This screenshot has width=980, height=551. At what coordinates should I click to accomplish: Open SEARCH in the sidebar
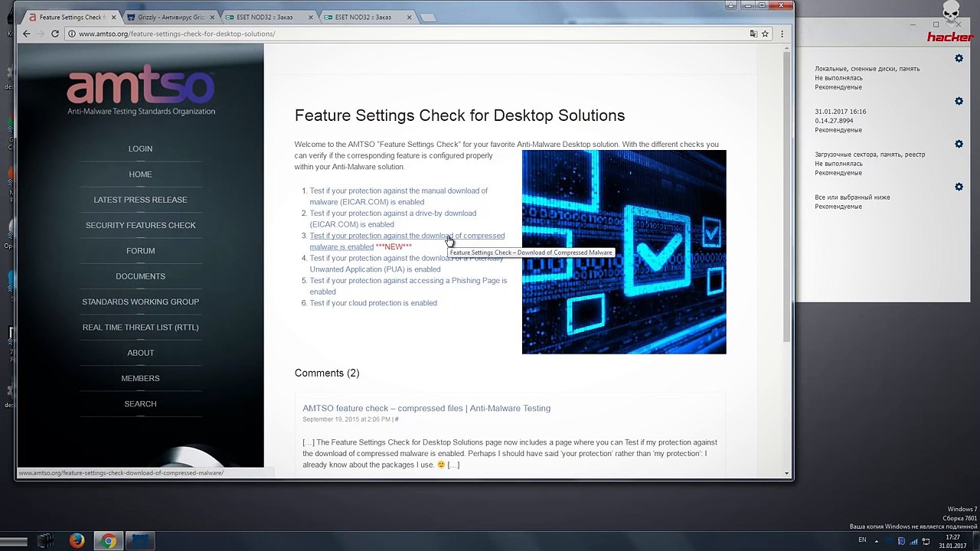[140, 404]
